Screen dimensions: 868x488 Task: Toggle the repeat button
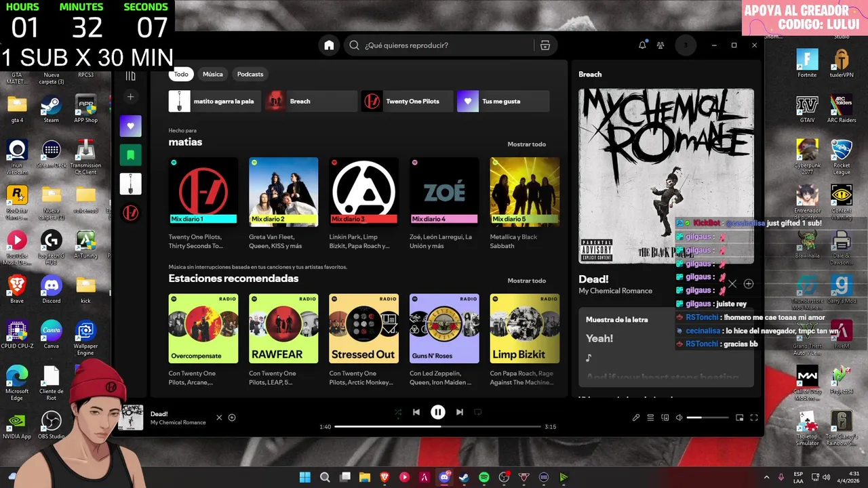[x=478, y=412]
